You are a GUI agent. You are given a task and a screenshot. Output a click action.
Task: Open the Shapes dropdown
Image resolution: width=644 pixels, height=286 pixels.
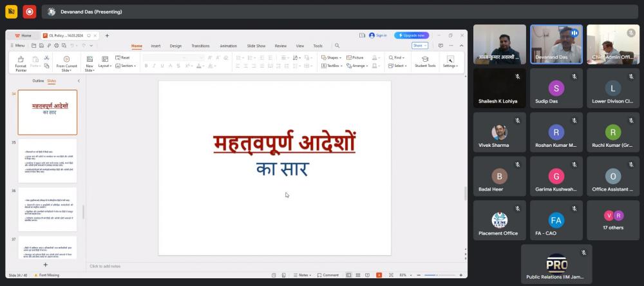330,57
